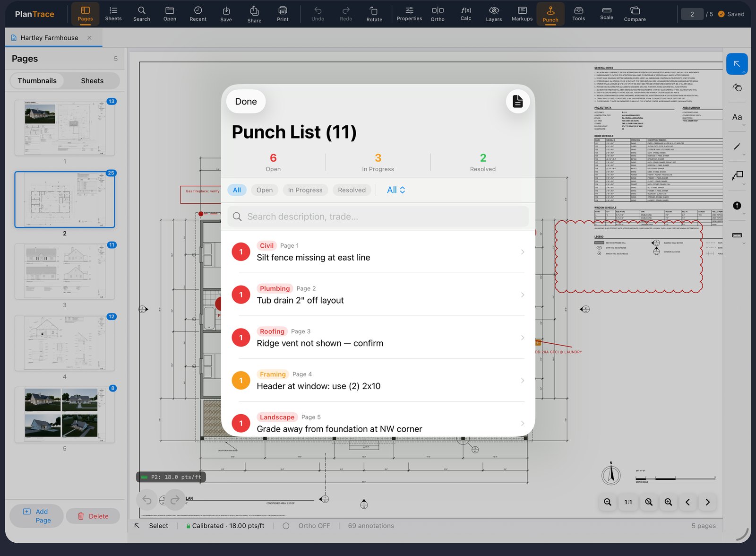This screenshot has width=756, height=556.
Task: Select the arrow pointer tool in right sidebar
Action: [x=737, y=64]
